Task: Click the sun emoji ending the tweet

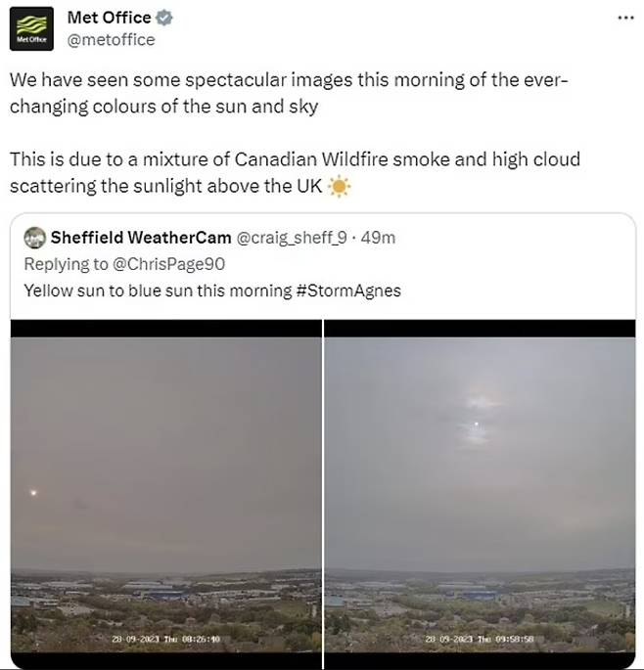Action: [340, 186]
